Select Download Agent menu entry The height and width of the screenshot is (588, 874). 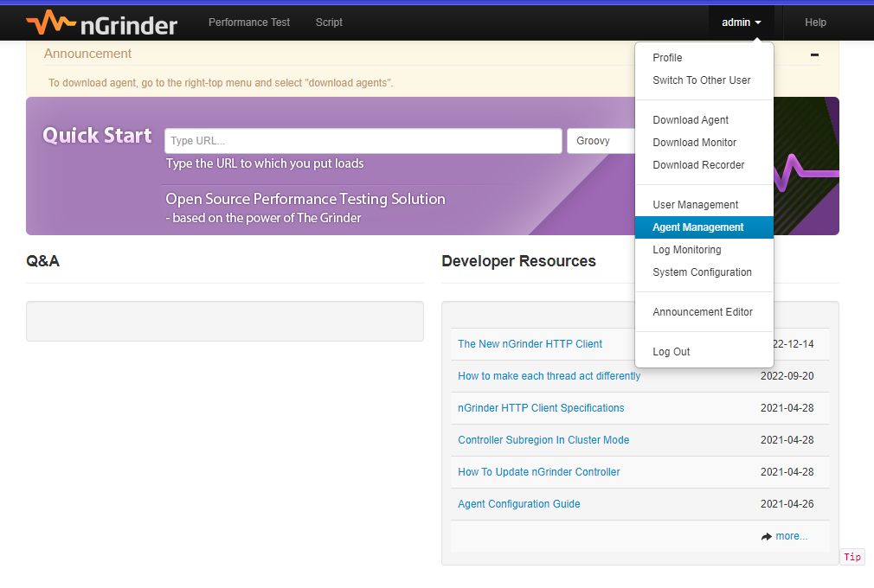point(704,120)
